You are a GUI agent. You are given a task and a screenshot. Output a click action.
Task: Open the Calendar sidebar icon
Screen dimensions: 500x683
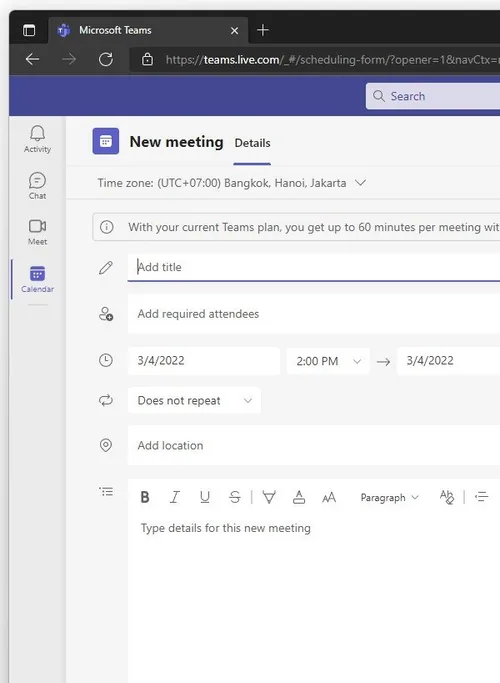pos(37,274)
